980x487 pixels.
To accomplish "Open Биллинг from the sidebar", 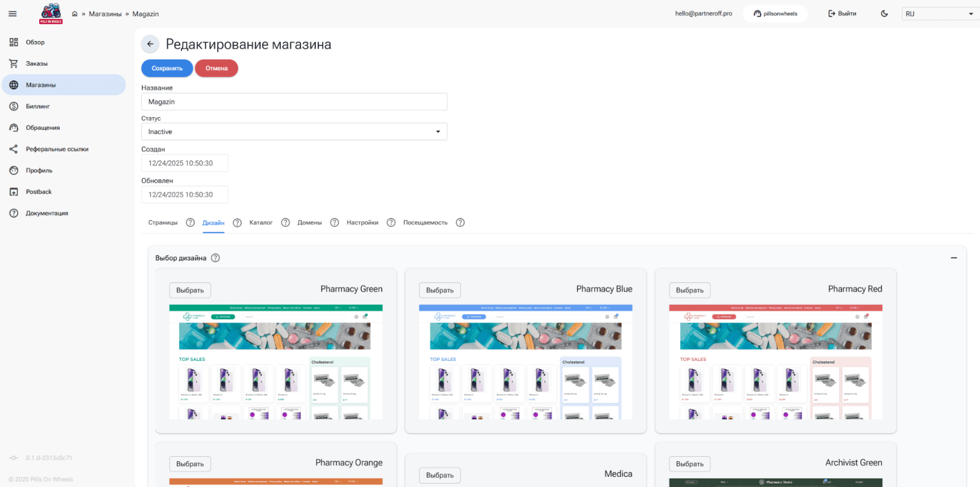I will click(x=38, y=106).
